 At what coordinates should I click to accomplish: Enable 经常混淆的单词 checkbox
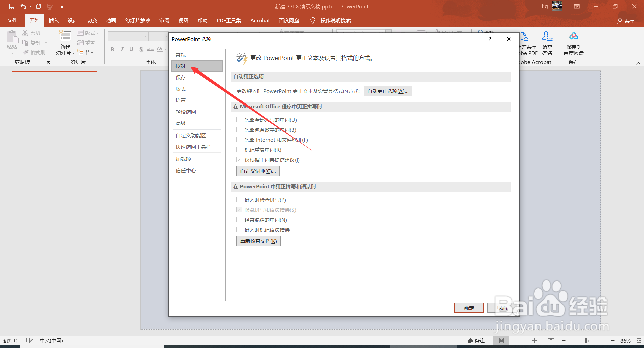(239, 220)
